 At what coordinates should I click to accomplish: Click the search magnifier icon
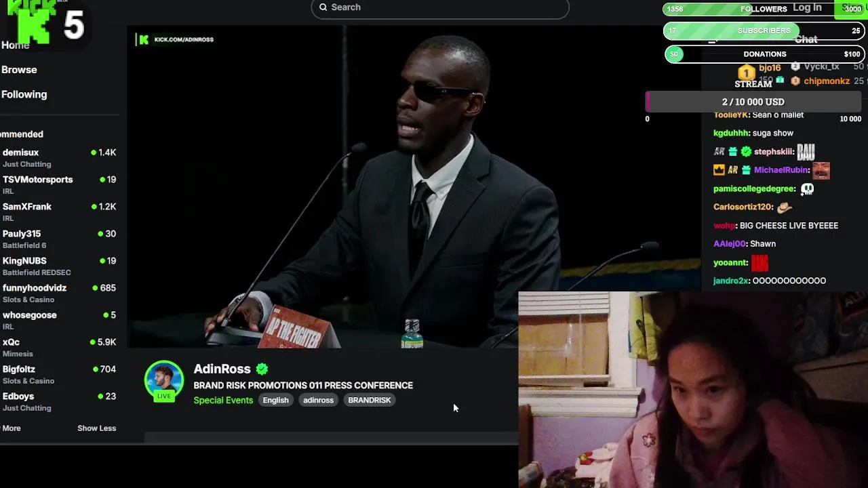[323, 7]
